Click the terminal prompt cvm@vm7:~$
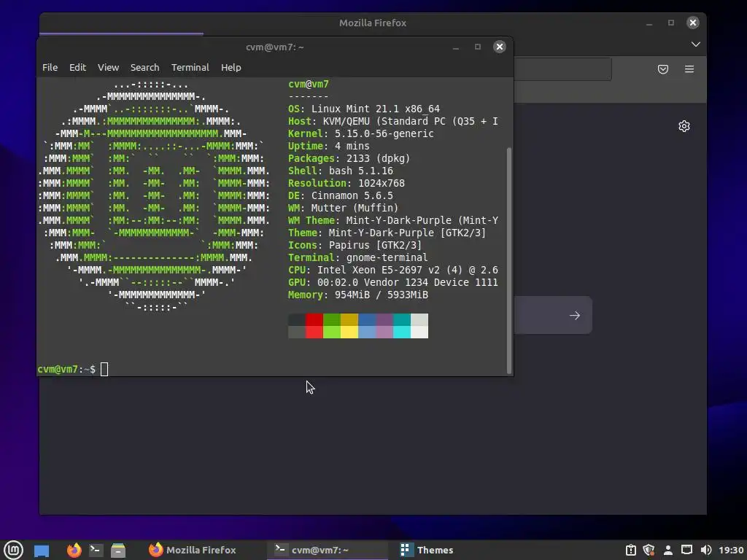Viewport: 747px width, 560px height. (66, 369)
